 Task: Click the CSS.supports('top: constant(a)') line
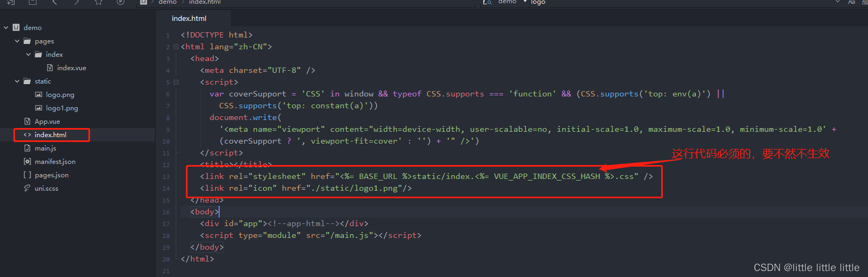[298, 106]
